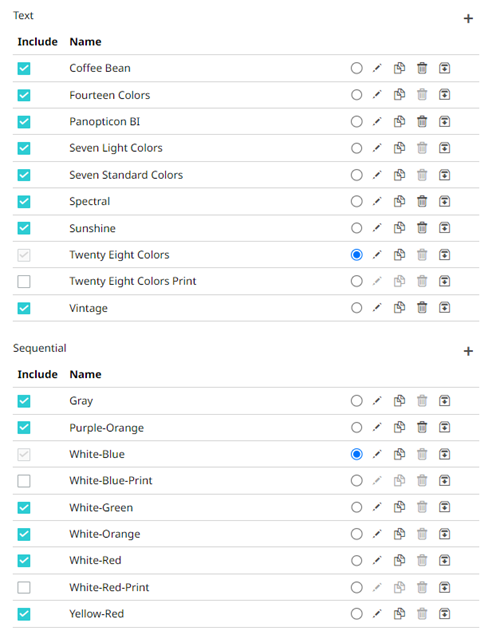
Task: Set Seven Standard Colors as default
Action: (x=356, y=175)
